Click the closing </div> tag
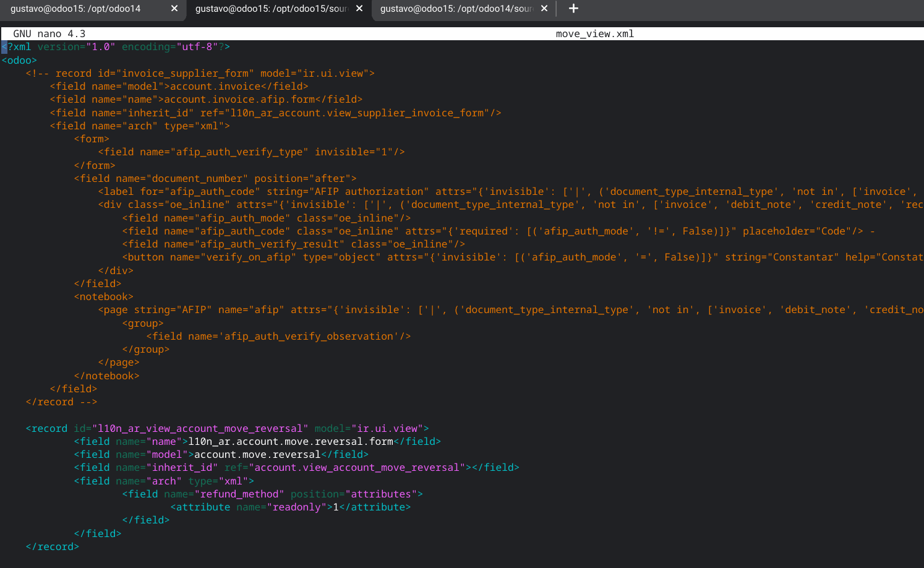Image resolution: width=924 pixels, height=568 pixels. coord(116,271)
